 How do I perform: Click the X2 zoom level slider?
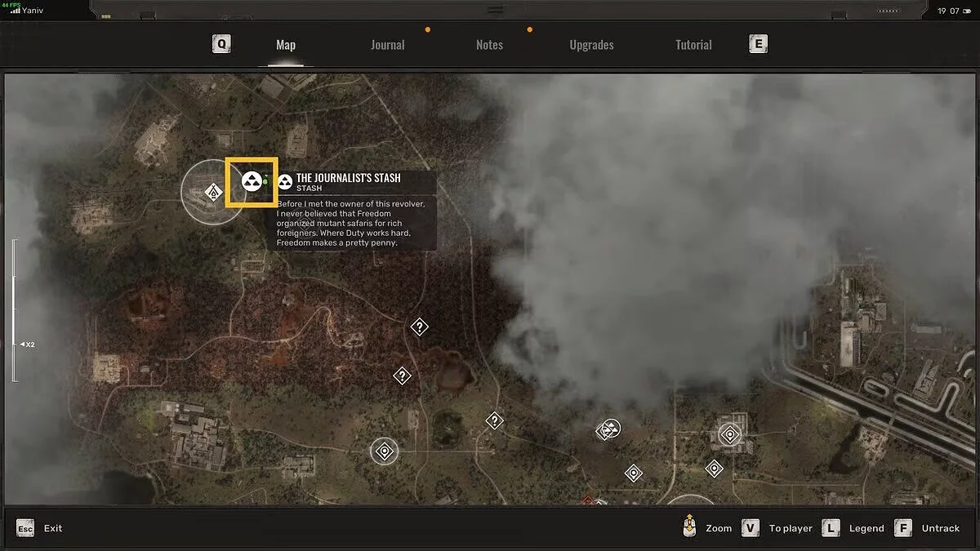coord(14,344)
